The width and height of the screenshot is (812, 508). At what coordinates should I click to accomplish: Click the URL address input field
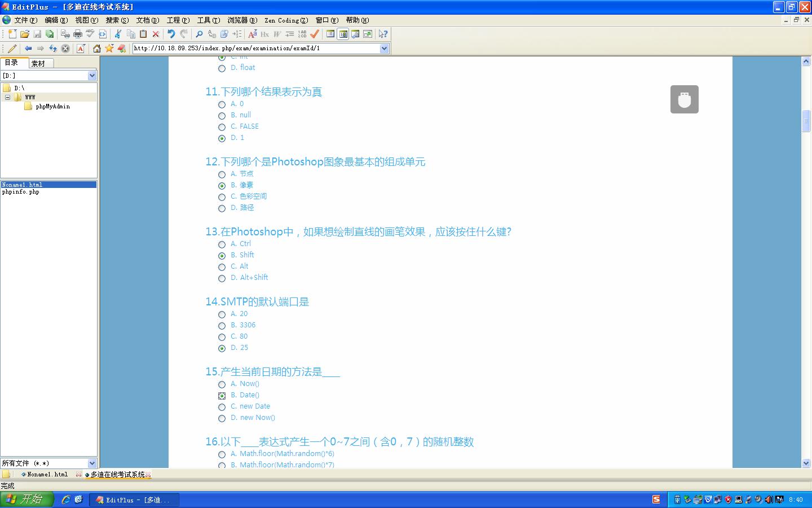[x=256, y=49]
